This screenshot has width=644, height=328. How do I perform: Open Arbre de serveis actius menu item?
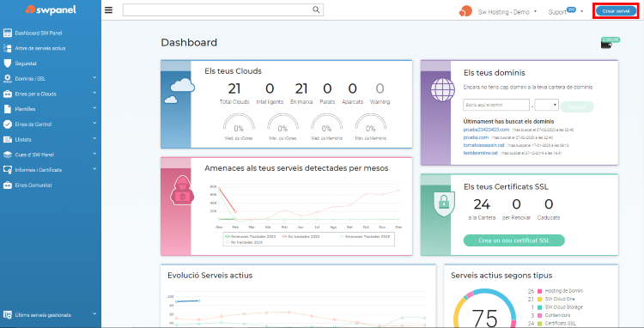tap(40, 48)
